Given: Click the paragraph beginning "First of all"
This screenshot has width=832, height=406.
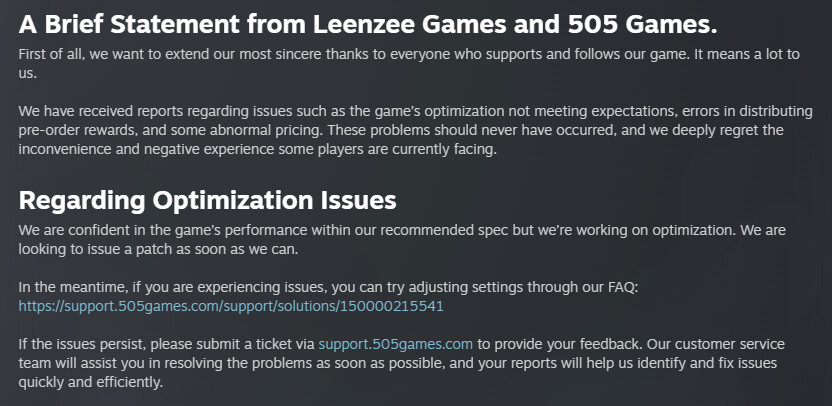Looking at the screenshot, I should [409, 64].
